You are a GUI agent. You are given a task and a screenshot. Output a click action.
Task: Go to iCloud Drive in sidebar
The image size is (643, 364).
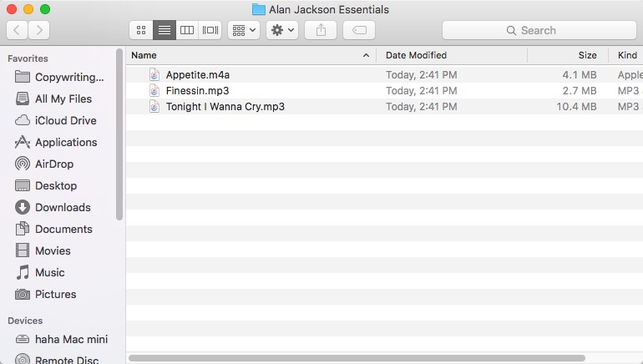65,120
